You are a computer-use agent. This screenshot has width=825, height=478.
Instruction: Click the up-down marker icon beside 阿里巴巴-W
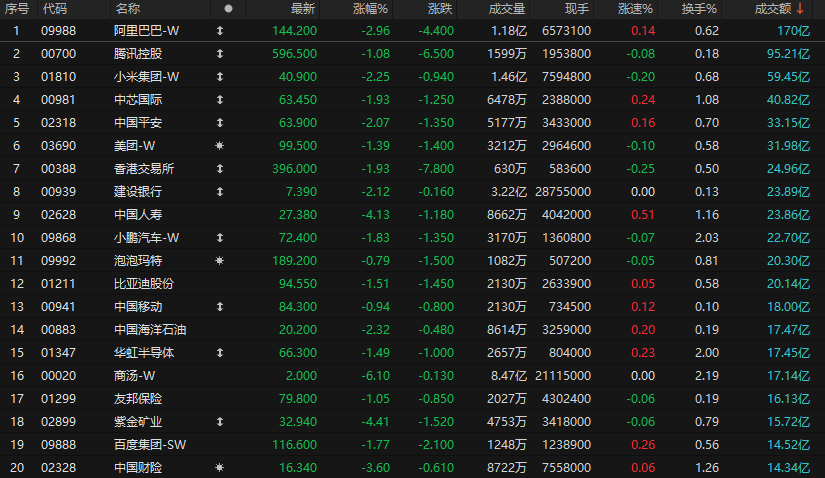[x=220, y=31]
